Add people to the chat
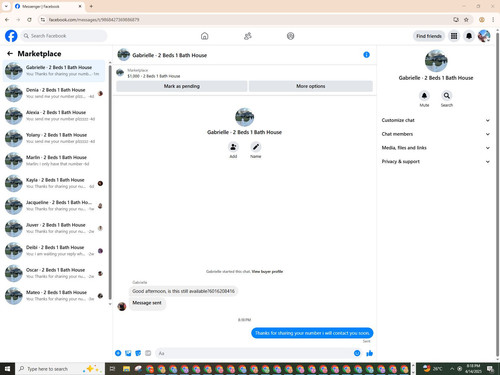The width and height of the screenshot is (500, 375). (x=233, y=147)
